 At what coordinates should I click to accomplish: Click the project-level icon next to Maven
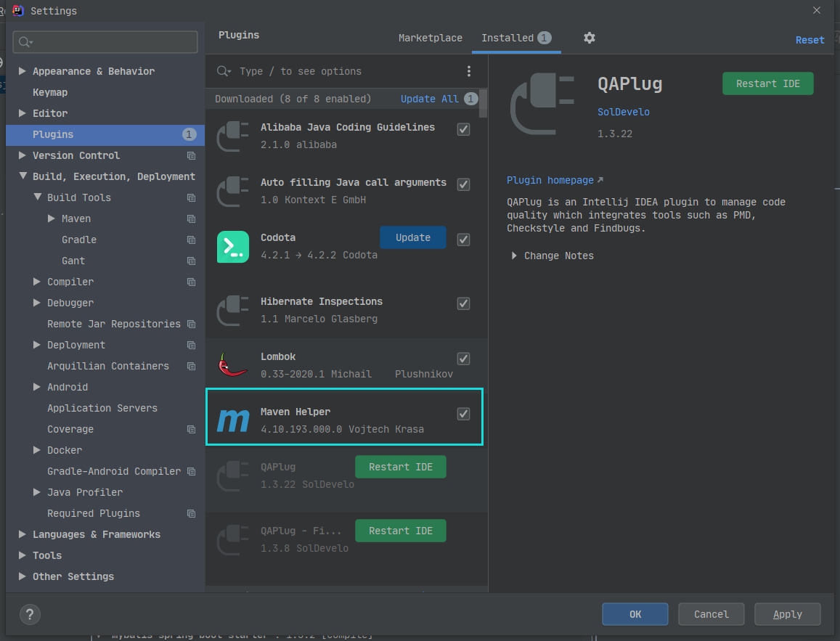point(191,219)
